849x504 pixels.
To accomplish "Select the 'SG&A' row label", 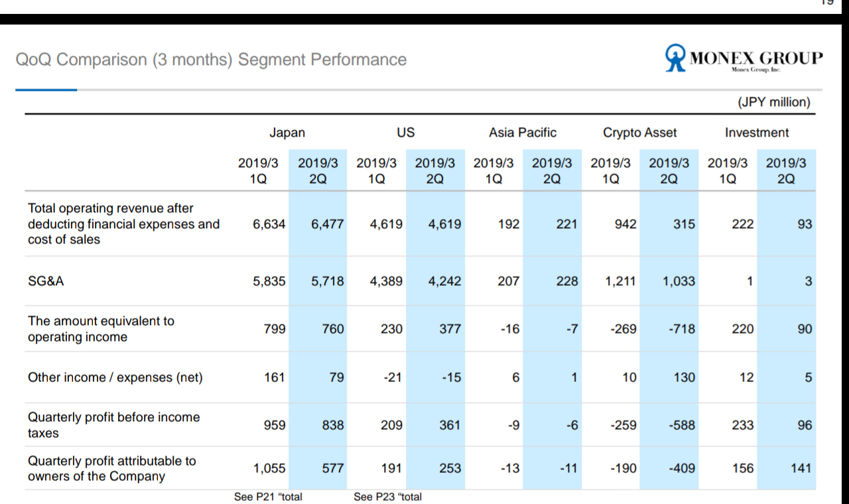I will coord(46,281).
